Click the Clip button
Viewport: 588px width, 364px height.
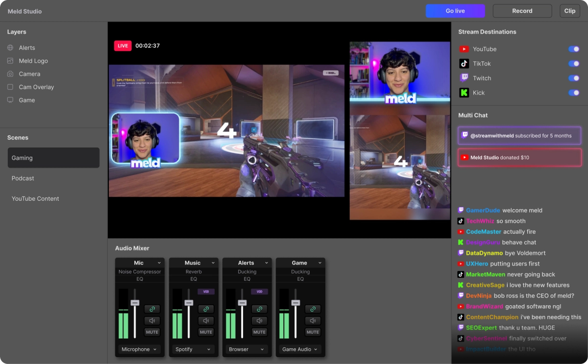tap(570, 11)
